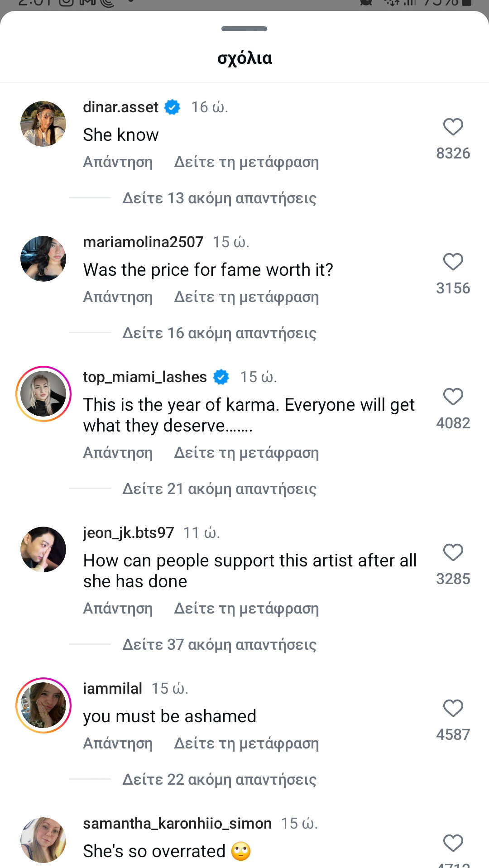Show 16 more replies under mariamolina2507

pos(219,333)
